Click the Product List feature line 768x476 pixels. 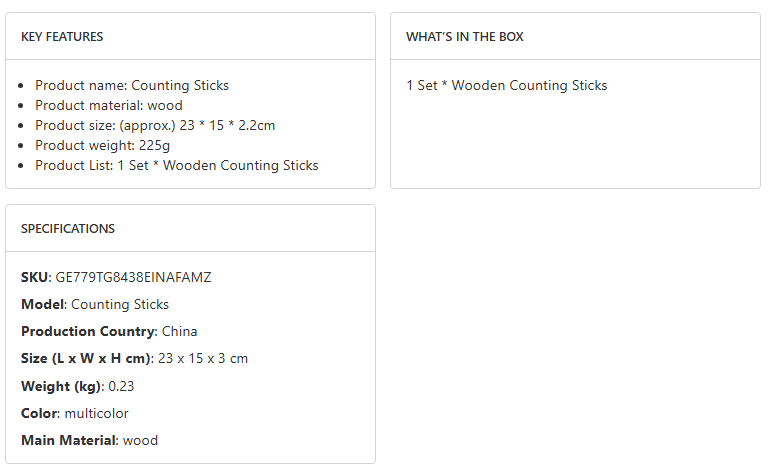(176, 166)
